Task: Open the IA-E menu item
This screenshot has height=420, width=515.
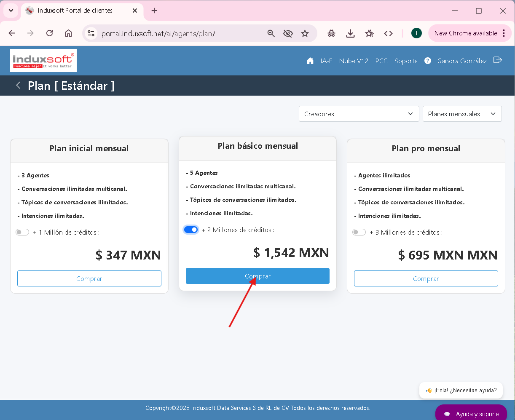Action: [x=326, y=61]
